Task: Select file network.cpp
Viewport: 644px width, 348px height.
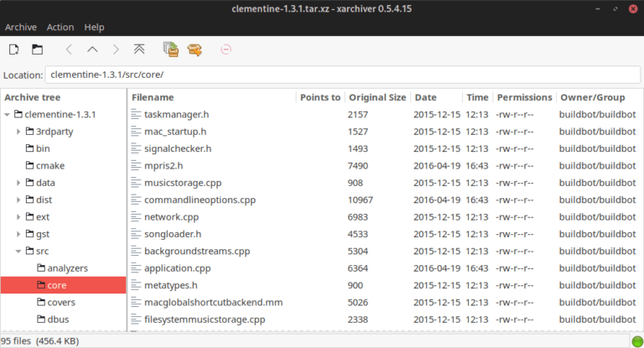Action: (171, 217)
